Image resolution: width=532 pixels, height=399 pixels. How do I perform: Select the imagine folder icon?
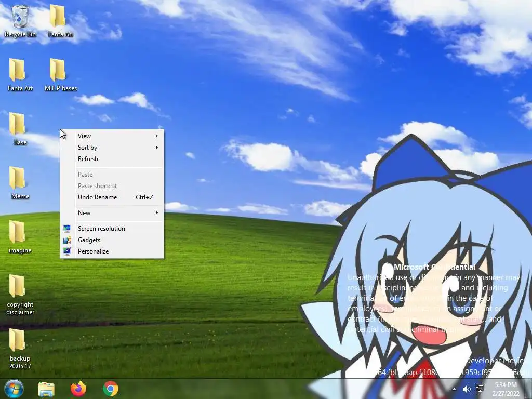click(x=20, y=237)
